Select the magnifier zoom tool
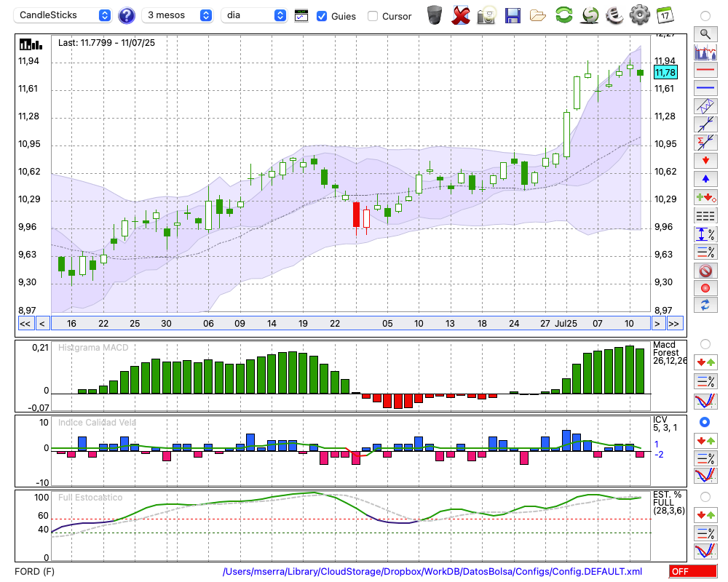The height and width of the screenshot is (582, 728). [705, 34]
